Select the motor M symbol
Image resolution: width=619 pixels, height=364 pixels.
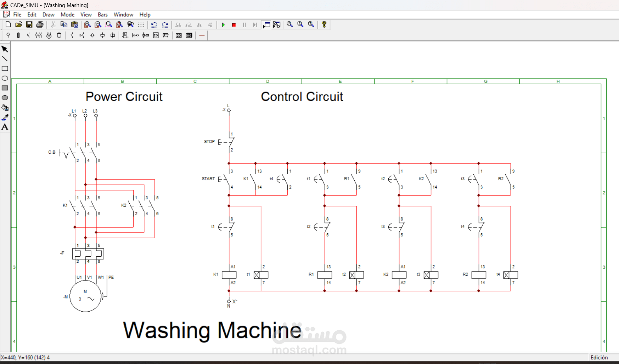85,296
